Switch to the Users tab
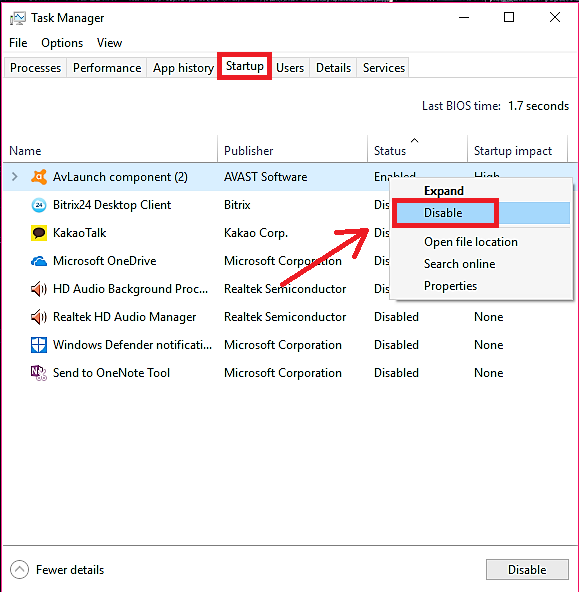Image resolution: width=579 pixels, height=592 pixels. coord(290,68)
